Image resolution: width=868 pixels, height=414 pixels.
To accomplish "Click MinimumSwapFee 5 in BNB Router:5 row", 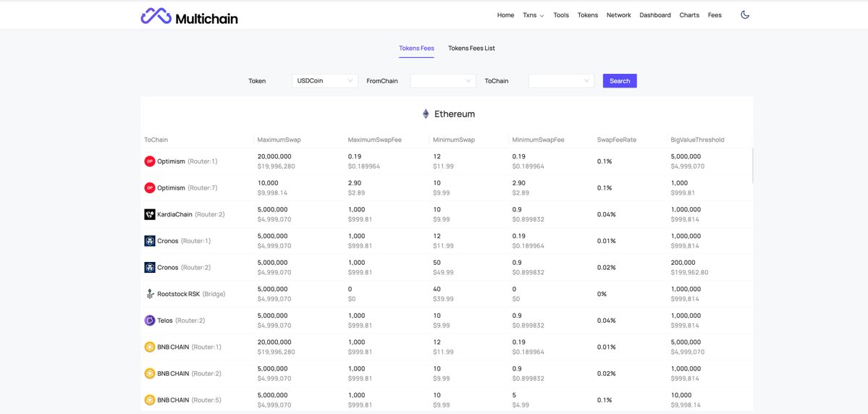I will click(x=514, y=396).
